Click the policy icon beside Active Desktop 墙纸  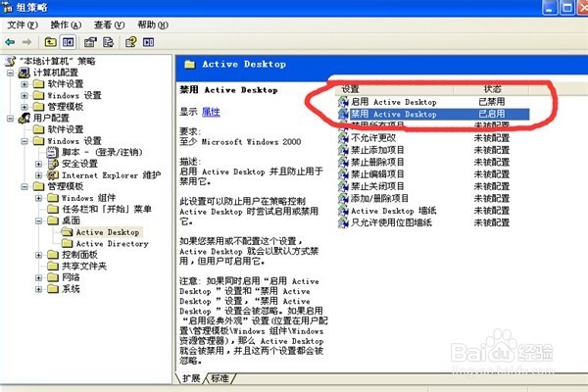point(343,211)
